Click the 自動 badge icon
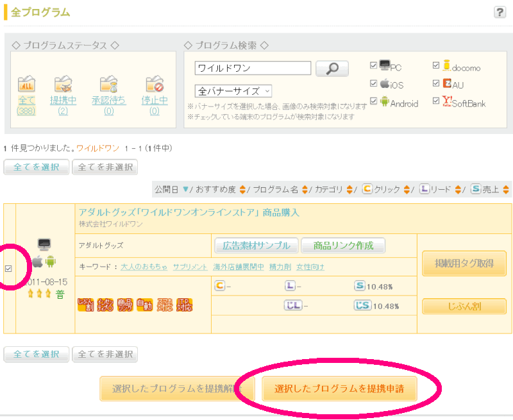 [x=145, y=305]
